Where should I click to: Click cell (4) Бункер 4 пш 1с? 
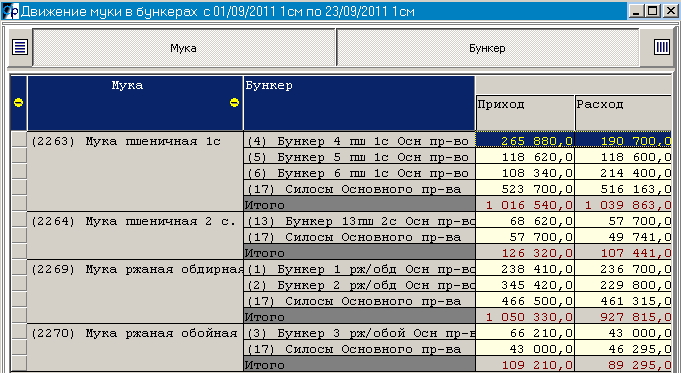[359, 140]
